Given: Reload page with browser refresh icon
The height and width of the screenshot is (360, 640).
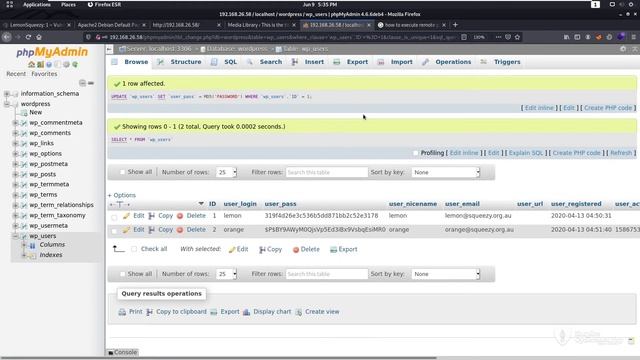Looking at the screenshot, I should click(28, 37).
